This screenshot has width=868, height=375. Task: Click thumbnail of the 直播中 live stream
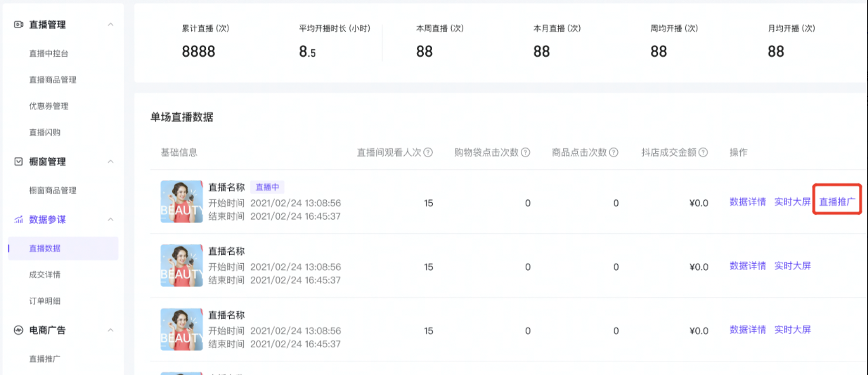pos(181,202)
